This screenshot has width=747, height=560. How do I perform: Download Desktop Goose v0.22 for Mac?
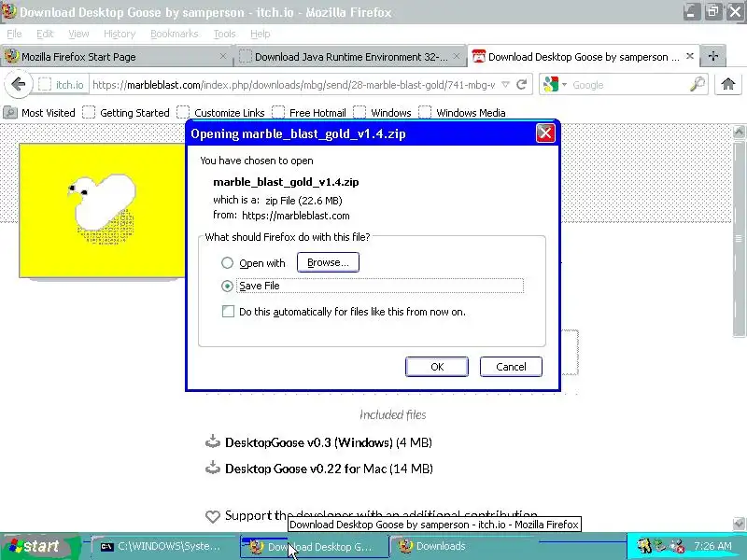point(329,469)
